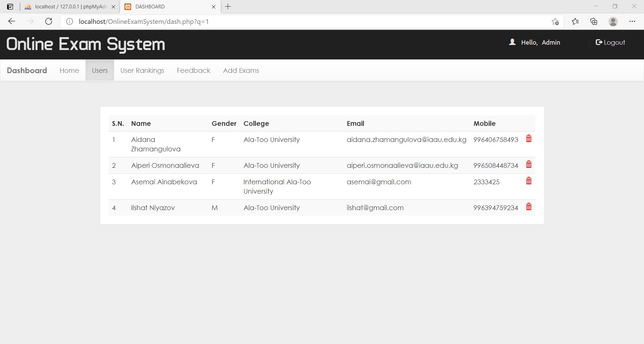
Task: Click the Logout link
Action: pos(610,42)
